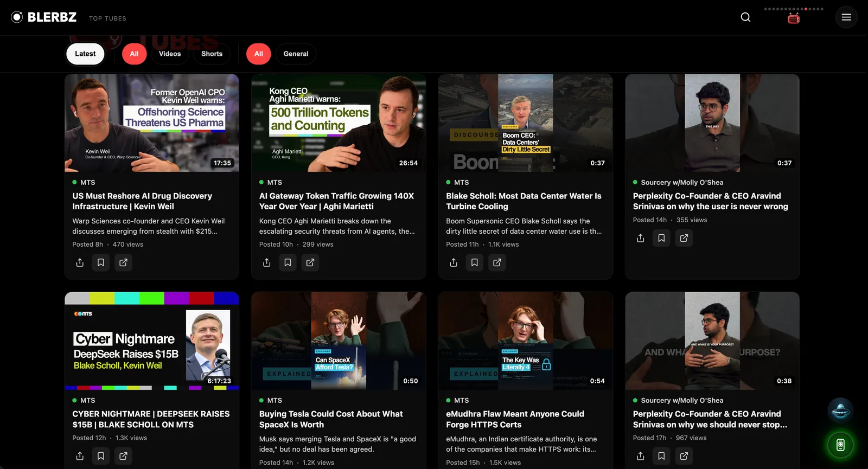Viewport: 868px width, 469px height.
Task: Open 'Buying Tesla Could Cost' video title
Action: 331,419
